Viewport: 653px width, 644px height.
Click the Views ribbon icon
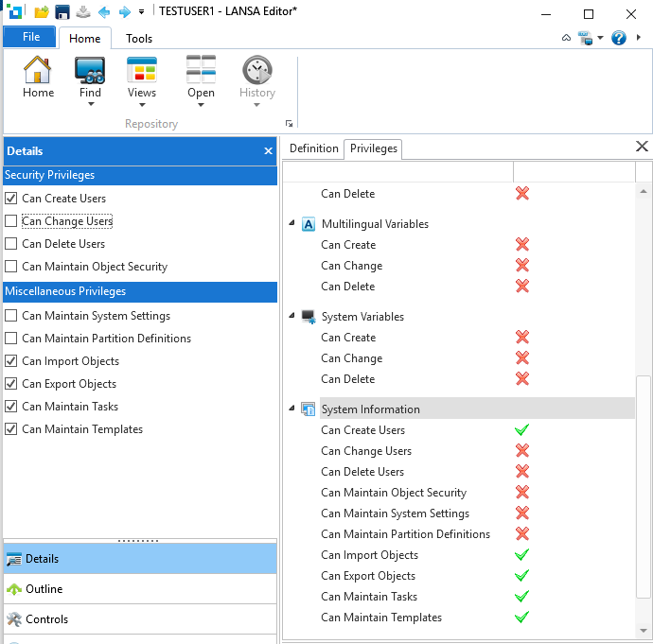click(142, 71)
